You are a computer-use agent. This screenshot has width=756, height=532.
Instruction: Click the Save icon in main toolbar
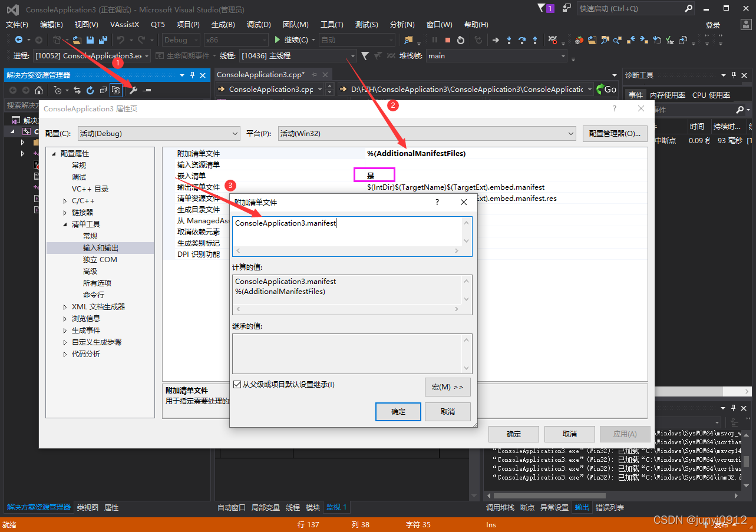[x=90, y=40]
